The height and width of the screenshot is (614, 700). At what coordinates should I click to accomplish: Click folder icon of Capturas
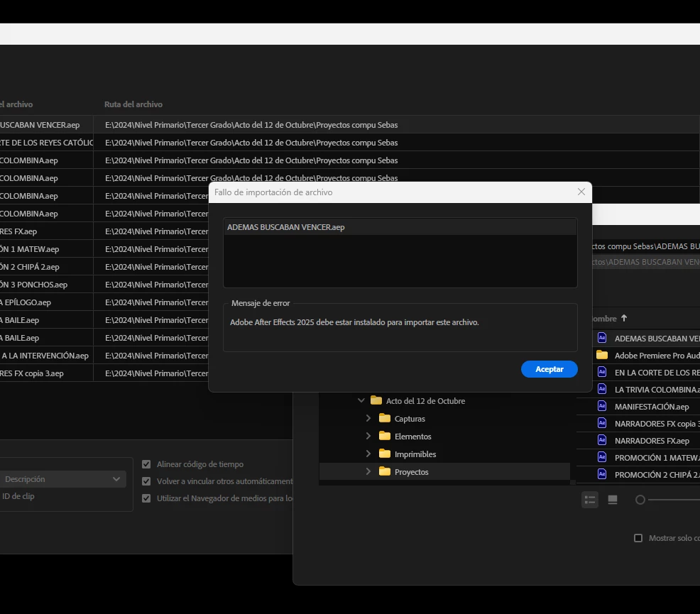(x=384, y=418)
